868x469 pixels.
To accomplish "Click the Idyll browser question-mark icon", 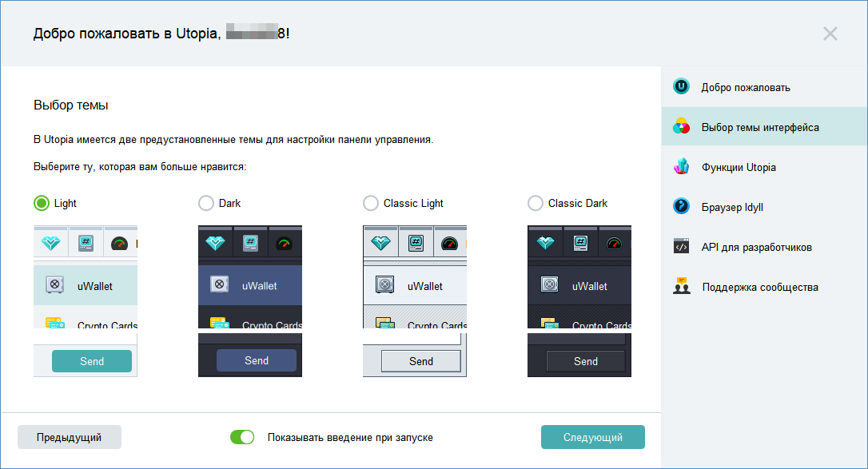I will click(682, 206).
